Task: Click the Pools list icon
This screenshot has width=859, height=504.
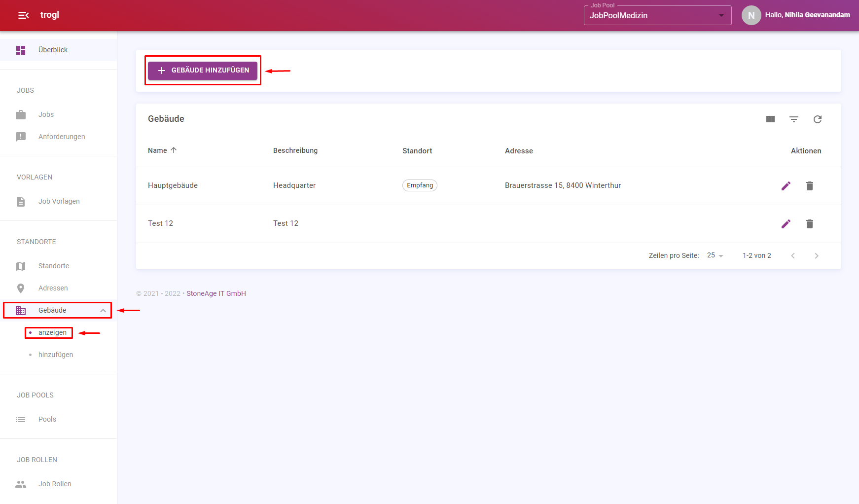Action: [x=21, y=419]
